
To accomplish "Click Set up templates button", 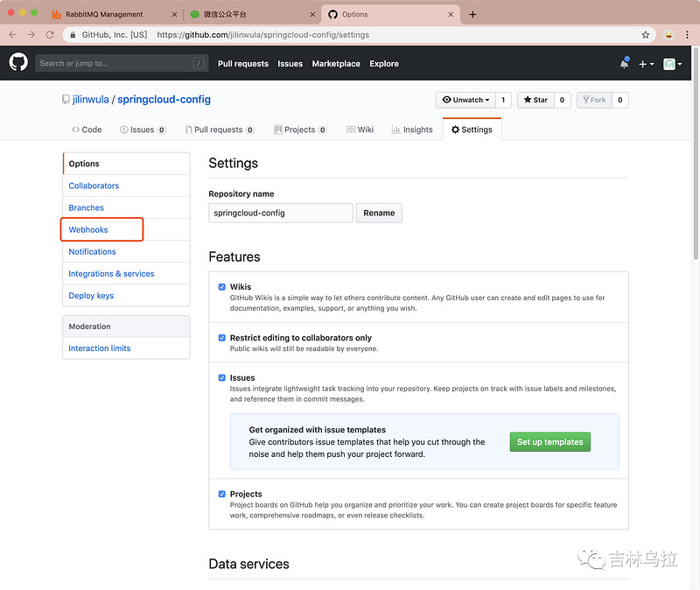I will 550,442.
